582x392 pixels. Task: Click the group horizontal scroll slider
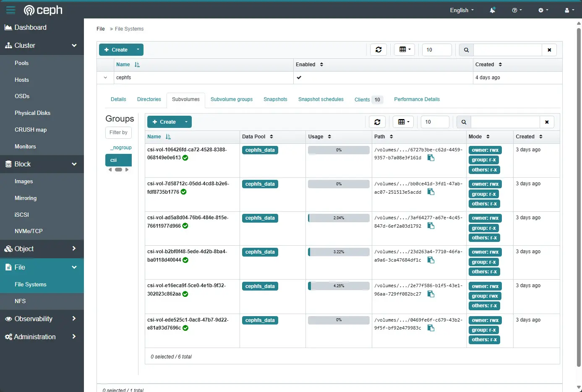click(x=118, y=170)
